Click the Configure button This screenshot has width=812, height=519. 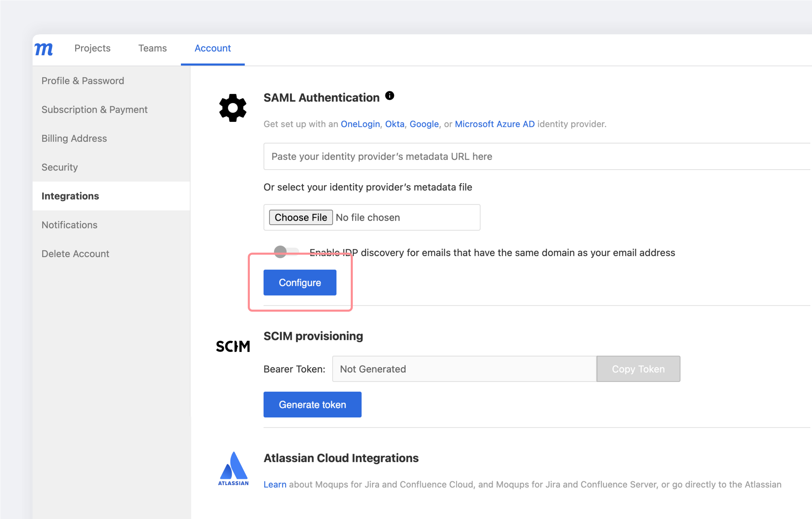point(300,282)
